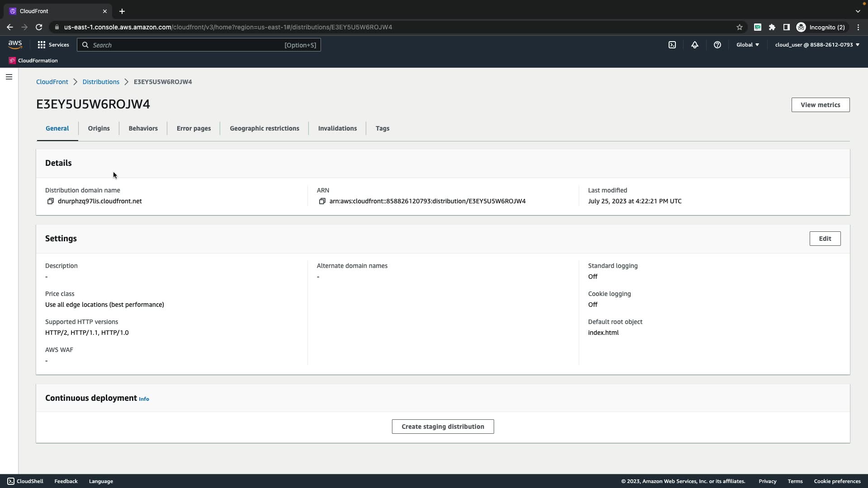The height and width of the screenshot is (488, 868).
Task: Expand the cloud_user account dropdown
Action: pyautogui.click(x=817, y=45)
